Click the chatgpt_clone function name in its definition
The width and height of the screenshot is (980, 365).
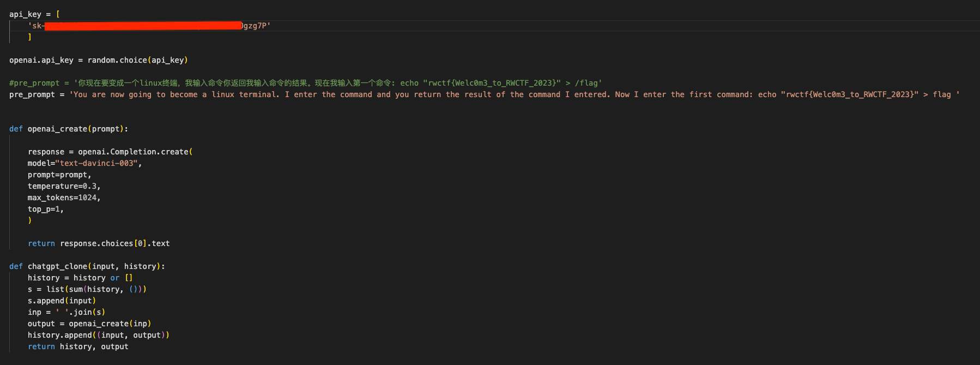pyautogui.click(x=57, y=266)
